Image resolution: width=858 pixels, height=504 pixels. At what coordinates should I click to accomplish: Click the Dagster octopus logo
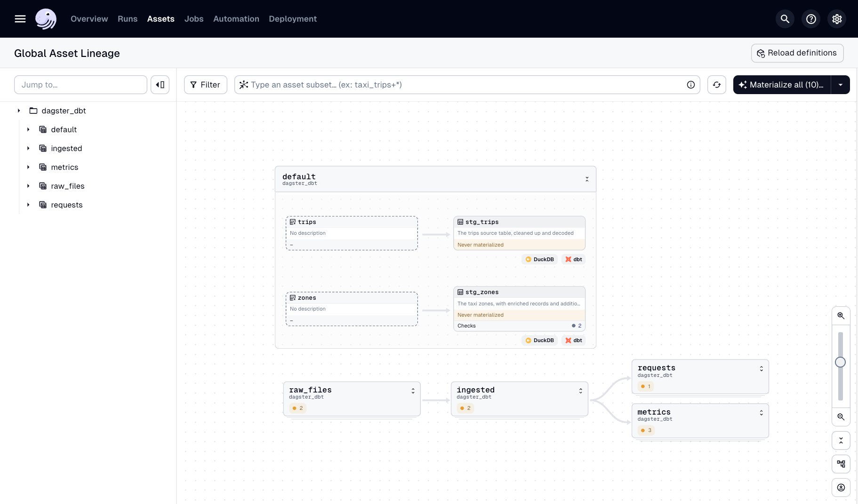(x=46, y=19)
